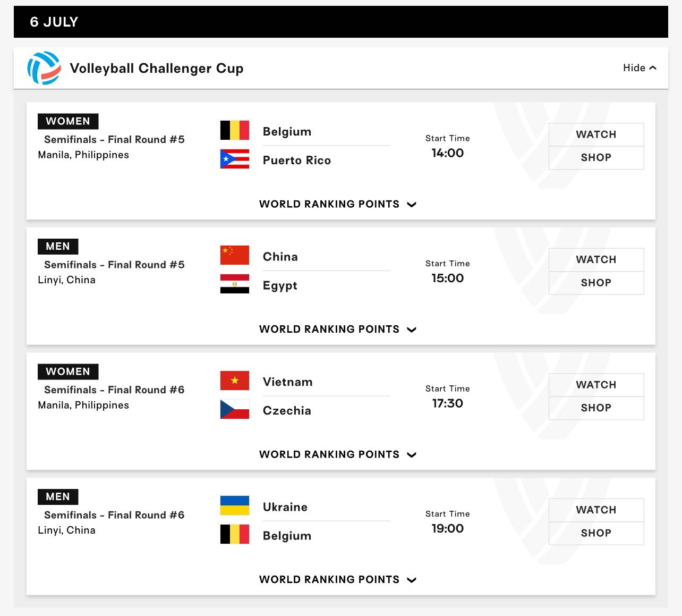Viewport: 682px width, 616px height.
Task: Click Belgium flag in women's semifinal #5
Action: [235, 130]
